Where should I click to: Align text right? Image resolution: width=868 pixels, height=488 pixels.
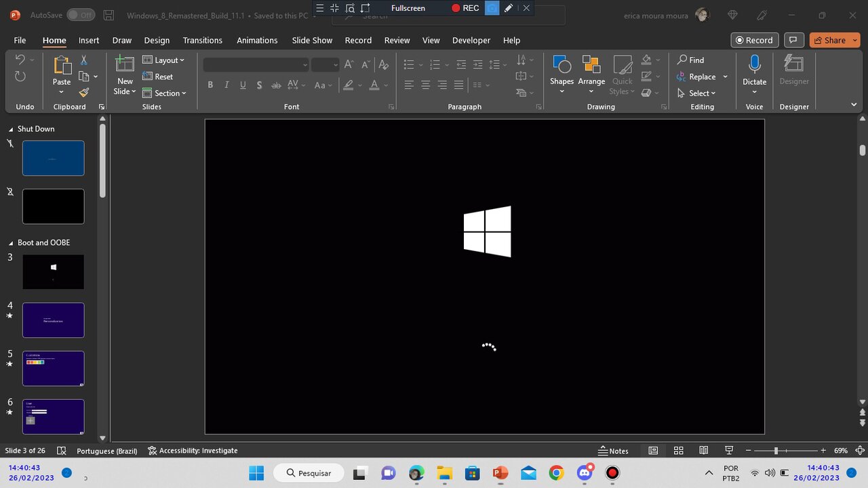[x=442, y=85]
